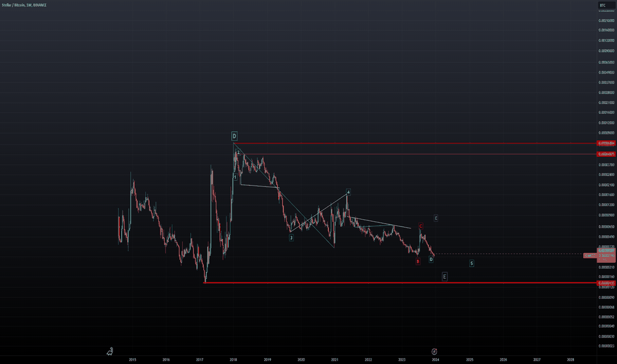Select the wave label 1
617x364 pixels.
[x=235, y=177]
